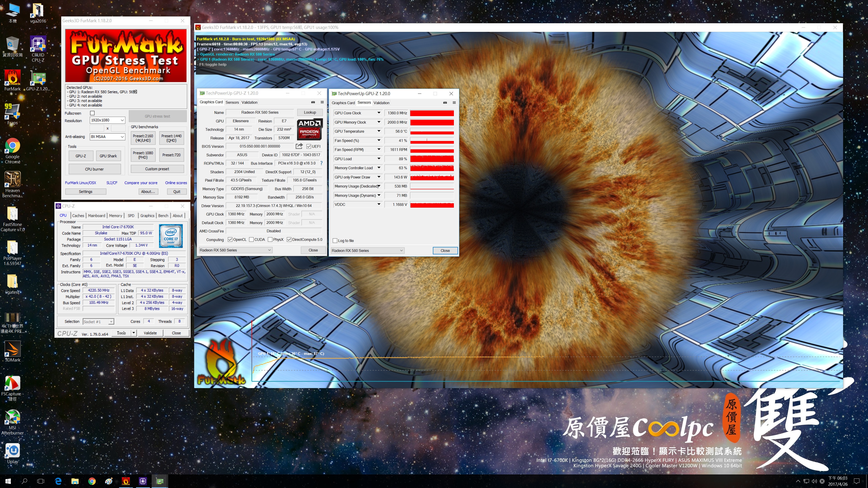Screen dimensions: 868x488
Task: Launch the Google Chrome desktop icon
Action: click(12, 150)
